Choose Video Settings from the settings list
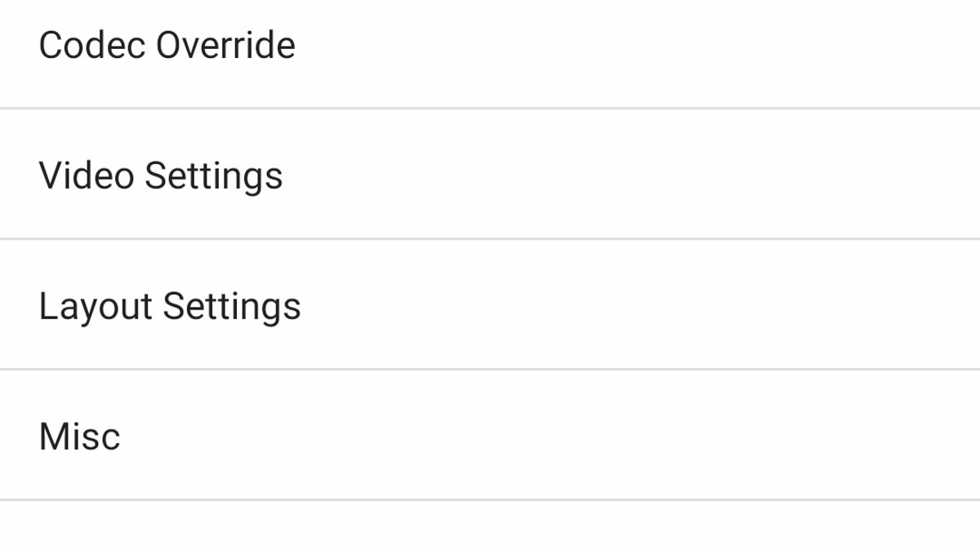This screenshot has height=551, width=980. (490, 174)
